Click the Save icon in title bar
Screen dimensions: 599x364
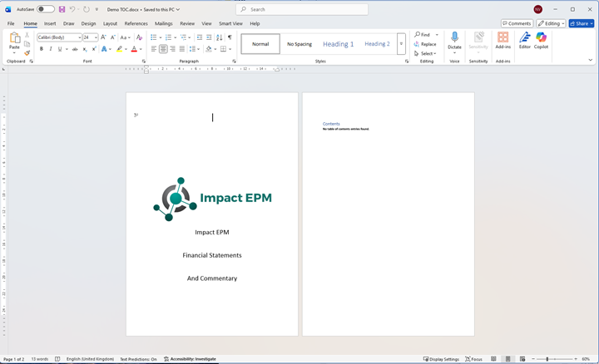click(x=62, y=9)
